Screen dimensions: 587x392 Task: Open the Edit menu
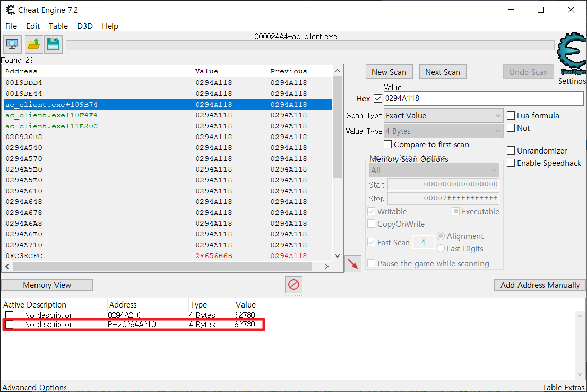tap(33, 26)
